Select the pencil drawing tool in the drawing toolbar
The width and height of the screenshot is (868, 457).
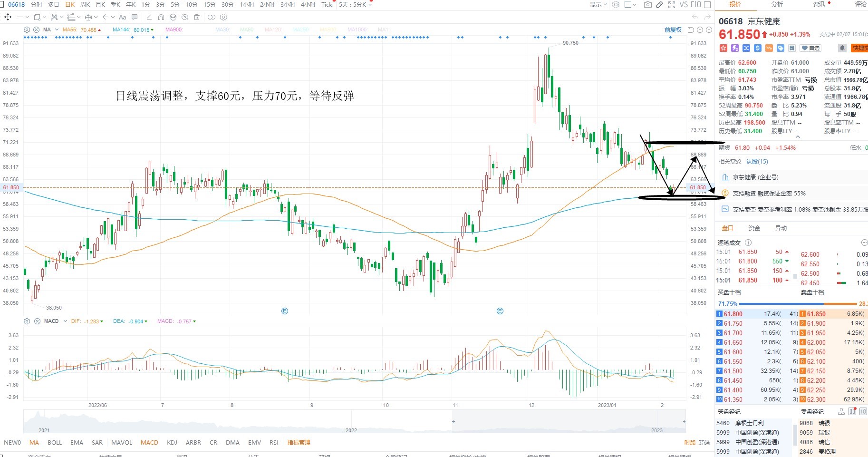click(149, 17)
